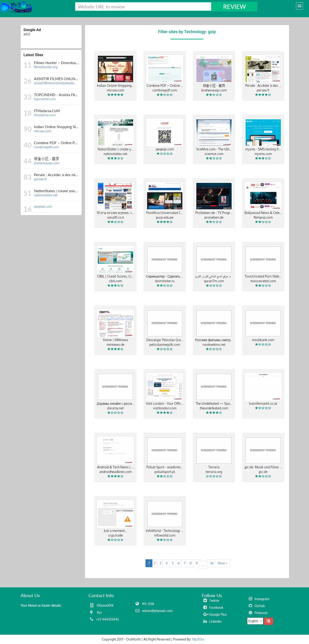Screen dimensions: 309x644
Task: Click the star rating under terraria.org card
Action: coord(214,476)
